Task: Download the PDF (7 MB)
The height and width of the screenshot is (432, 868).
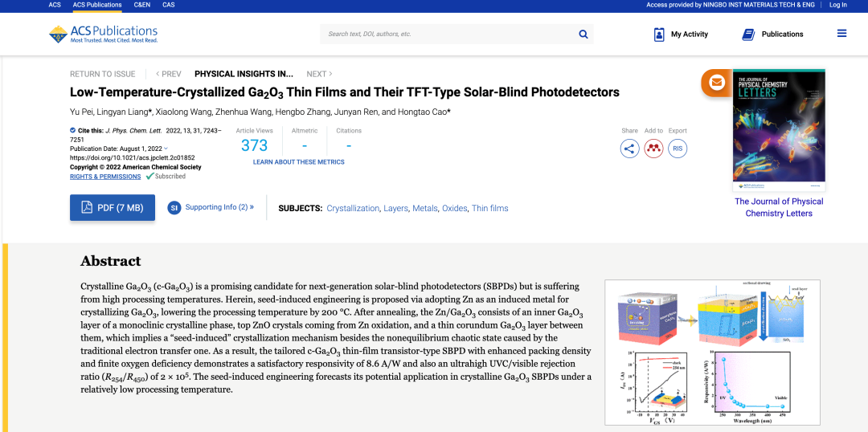Action: click(x=112, y=208)
